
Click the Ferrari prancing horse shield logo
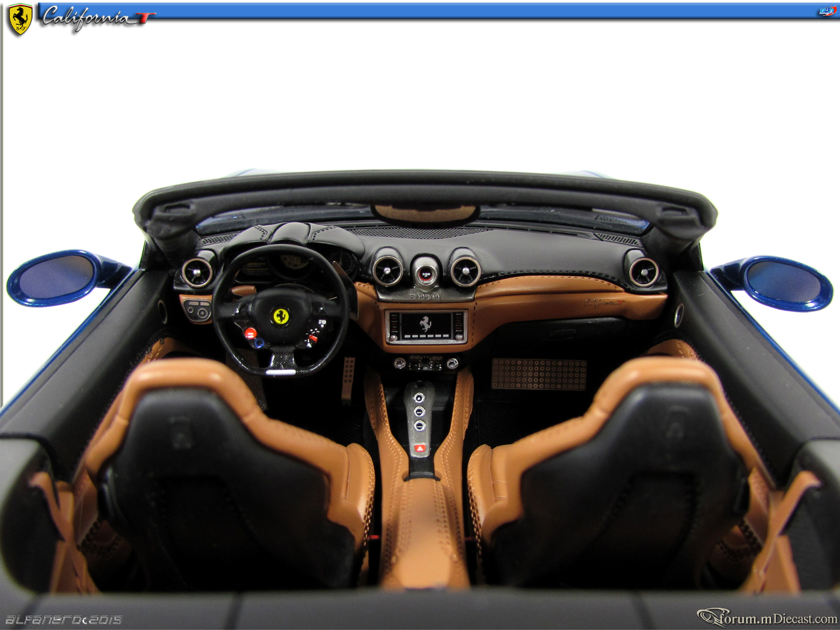click(x=20, y=19)
